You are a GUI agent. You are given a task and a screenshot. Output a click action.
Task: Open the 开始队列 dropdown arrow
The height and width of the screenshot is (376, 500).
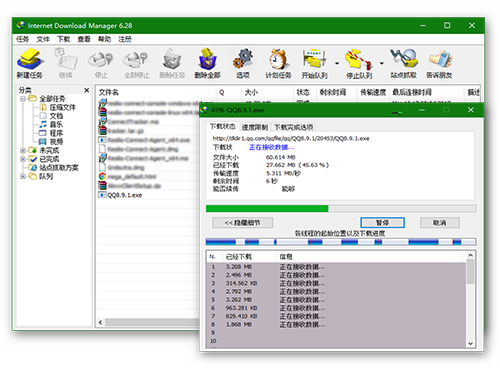(x=337, y=63)
